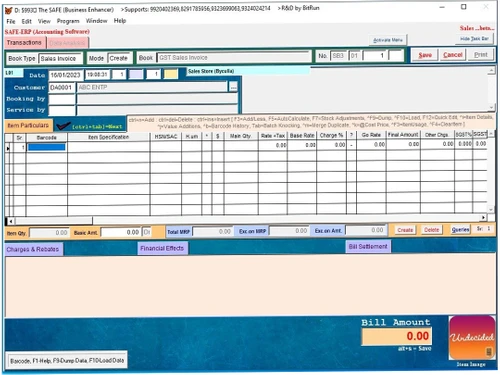500x375 pixels.
Task: Click the SAFE app logo icon in title bar
Action: click(x=8, y=10)
